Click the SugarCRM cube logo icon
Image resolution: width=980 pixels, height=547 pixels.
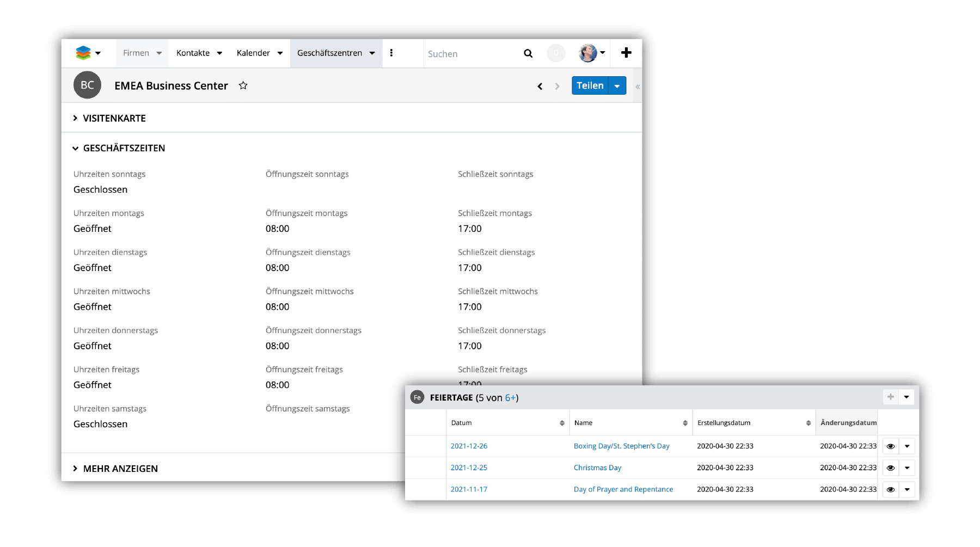click(83, 53)
